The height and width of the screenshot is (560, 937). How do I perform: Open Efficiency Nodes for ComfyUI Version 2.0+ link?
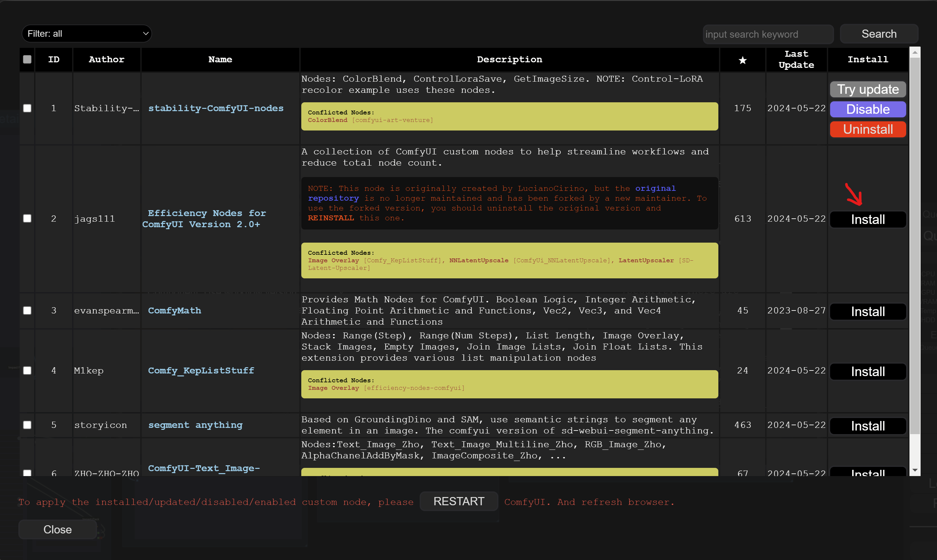coord(204,218)
